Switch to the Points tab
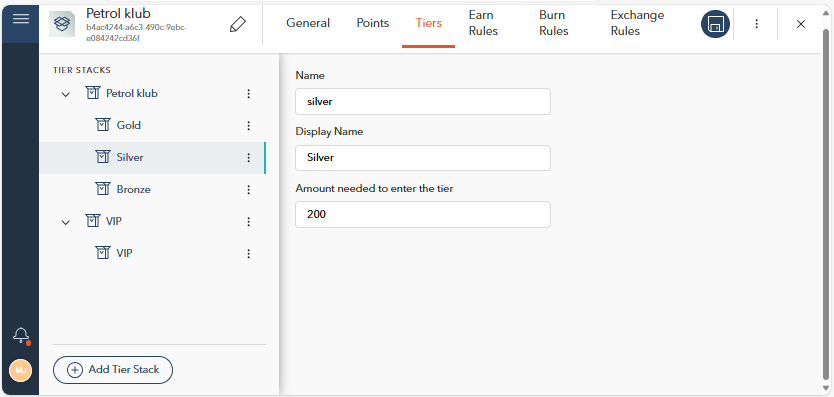Viewport: 834px width, 397px height. [x=372, y=23]
